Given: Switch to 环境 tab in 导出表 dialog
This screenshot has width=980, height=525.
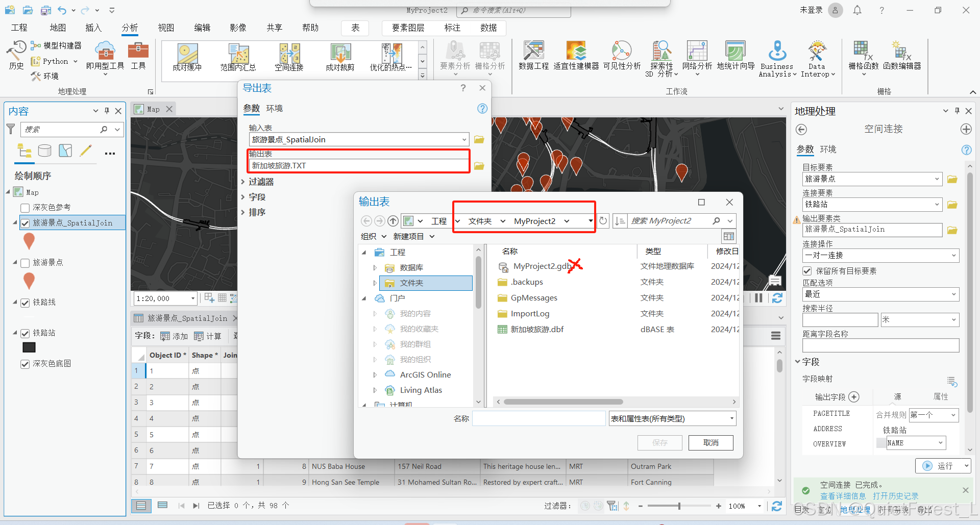Looking at the screenshot, I should (x=275, y=109).
